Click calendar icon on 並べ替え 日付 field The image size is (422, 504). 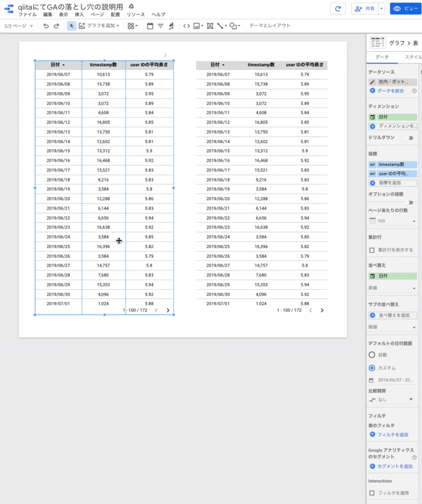point(373,276)
